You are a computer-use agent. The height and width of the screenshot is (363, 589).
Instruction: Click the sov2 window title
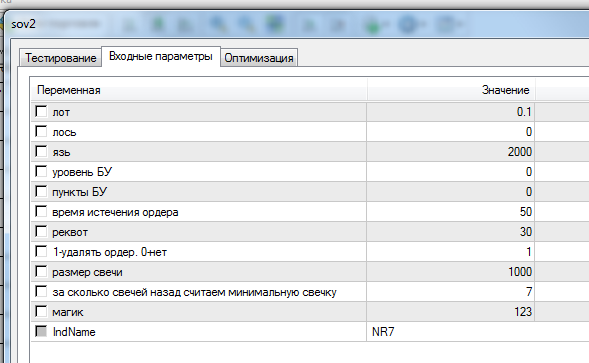click(x=23, y=24)
